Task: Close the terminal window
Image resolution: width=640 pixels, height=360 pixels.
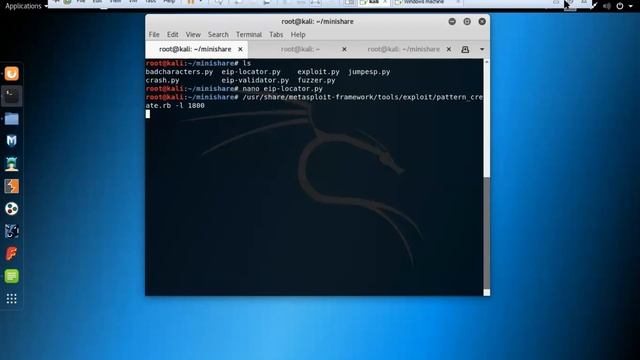Action: coord(482,21)
